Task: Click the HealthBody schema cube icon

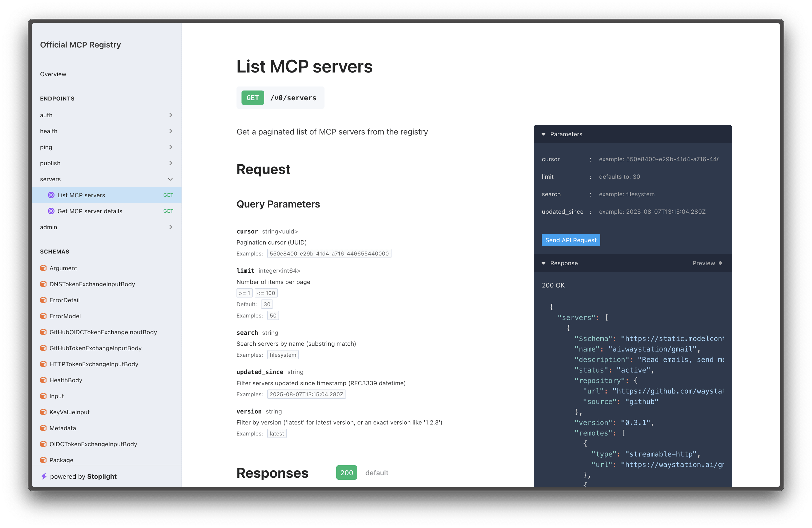Action: point(43,380)
